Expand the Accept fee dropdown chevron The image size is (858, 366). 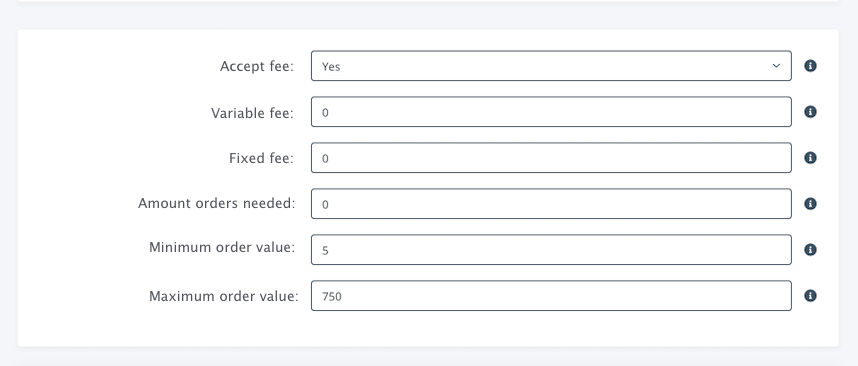776,66
